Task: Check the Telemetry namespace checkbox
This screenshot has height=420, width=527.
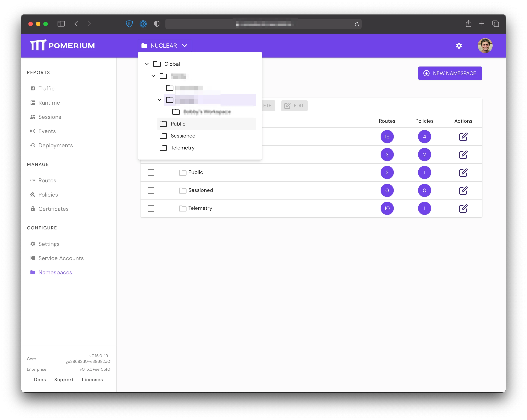Action: (151, 208)
